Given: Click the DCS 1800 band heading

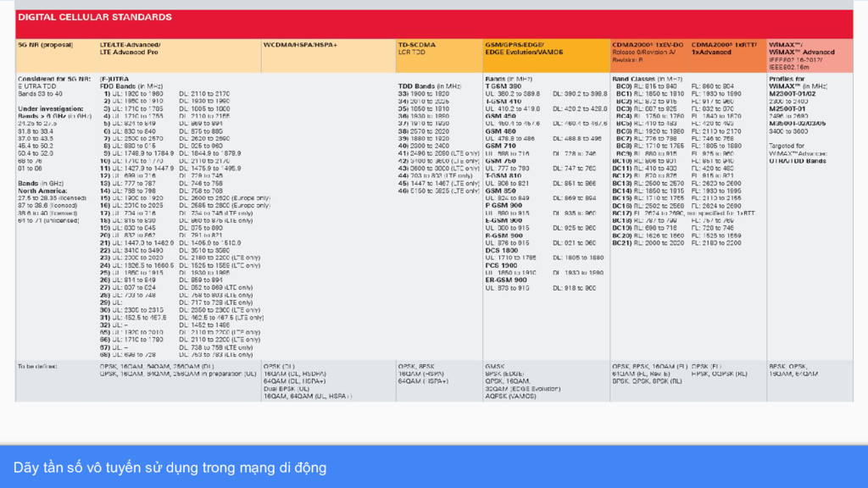Looking at the screenshot, I should (x=502, y=251).
